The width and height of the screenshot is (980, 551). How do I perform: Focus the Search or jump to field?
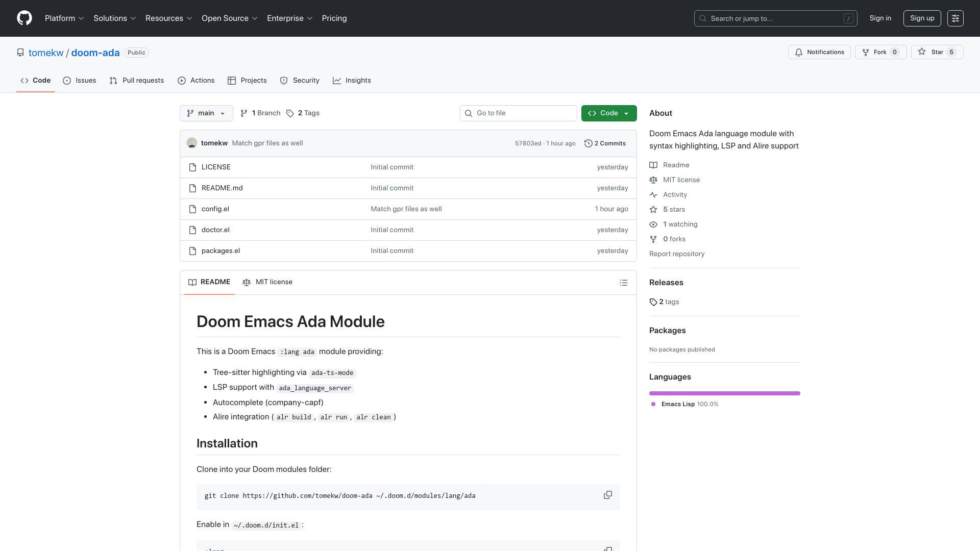click(x=775, y=18)
